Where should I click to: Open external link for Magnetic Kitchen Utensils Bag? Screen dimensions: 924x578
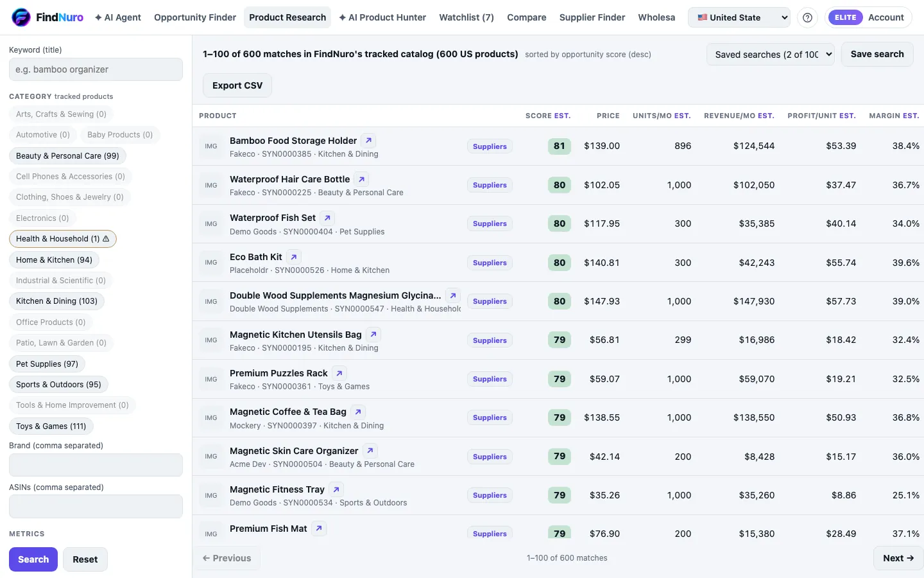click(x=373, y=334)
